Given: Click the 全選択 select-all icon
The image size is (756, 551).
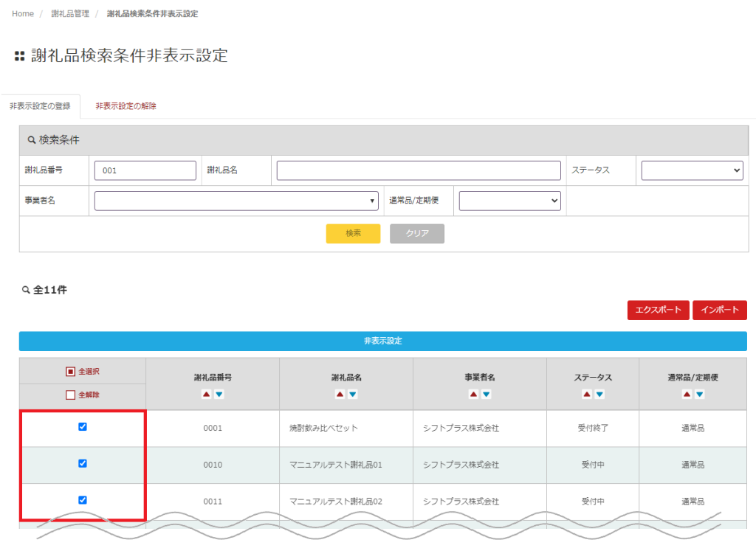Looking at the screenshot, I should 71,372.
